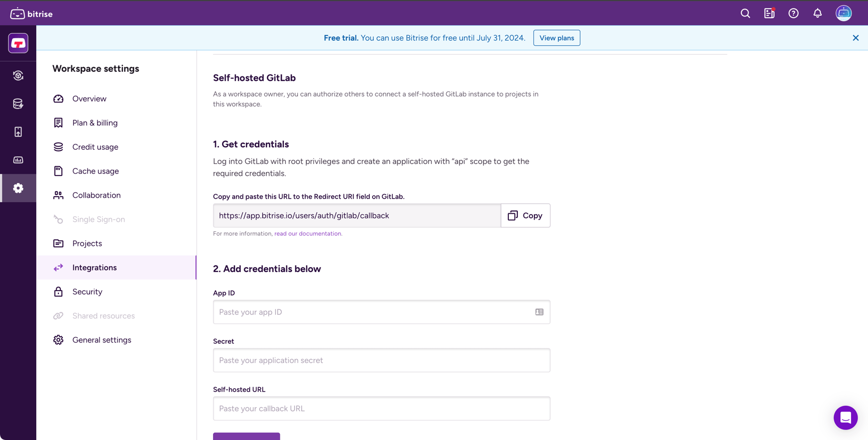Click Workspace settings heading
The width and height of the screenshot is (868, 440).
coord(95,68)
